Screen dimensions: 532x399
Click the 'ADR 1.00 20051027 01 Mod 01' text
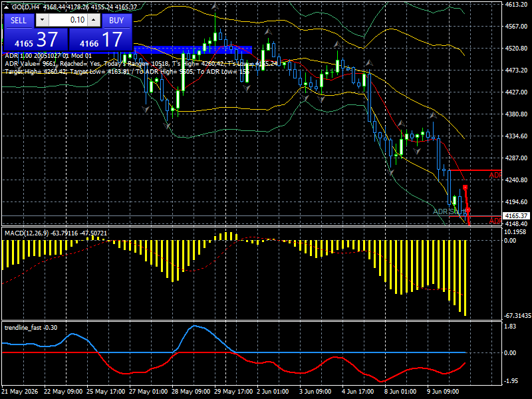(x=48, y=56)
